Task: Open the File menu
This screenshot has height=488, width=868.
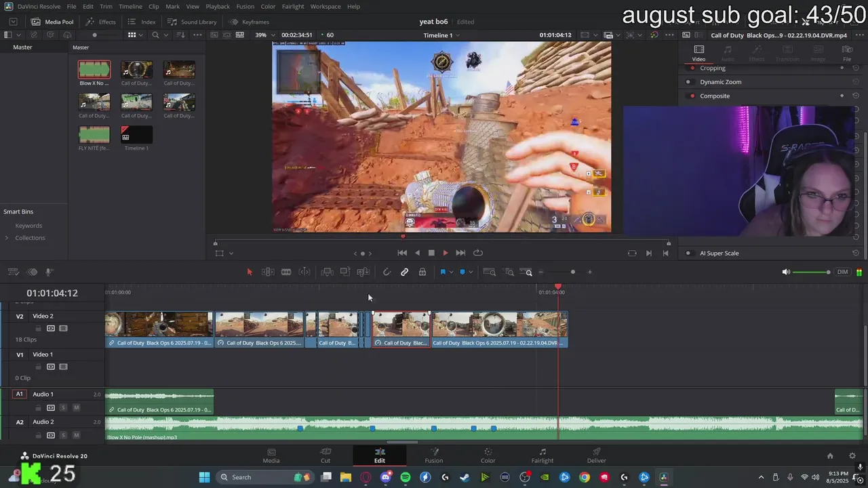Action: pyautogui.click(x=71, y=6)
